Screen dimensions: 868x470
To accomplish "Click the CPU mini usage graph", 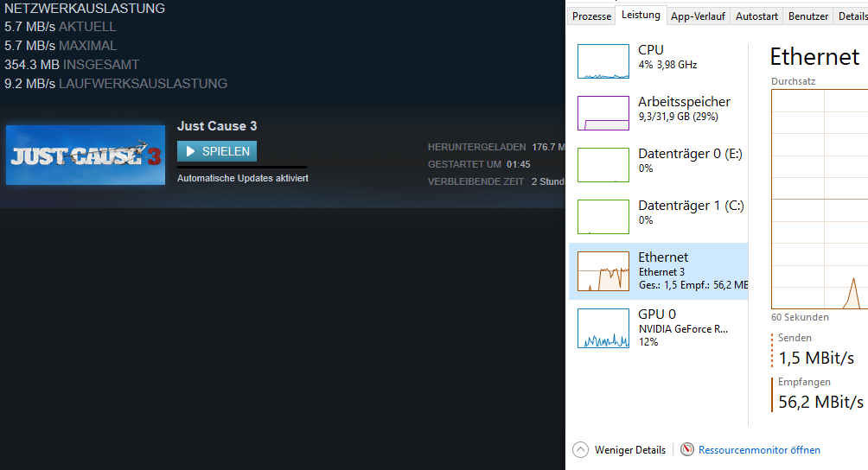I will pyautogui.click(x=603, y=61).
